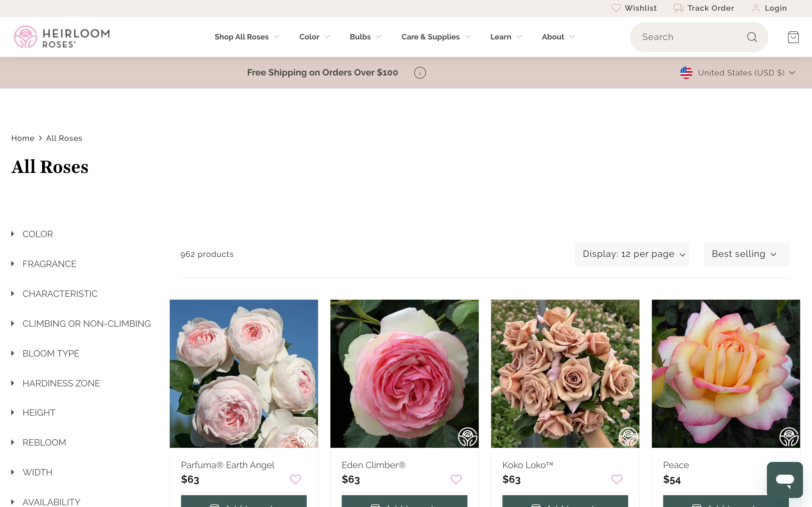
Task: Click the Free Shipping info button
Action: [x=420, y=72]
